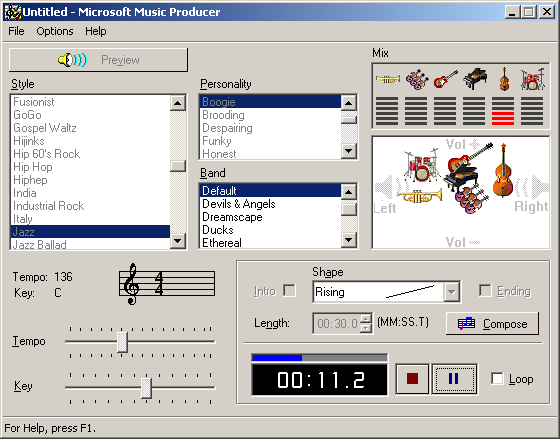The width and height of the screenshot is (560, 439).
Task: Open the Options menu
Action: tap(55, 31)
